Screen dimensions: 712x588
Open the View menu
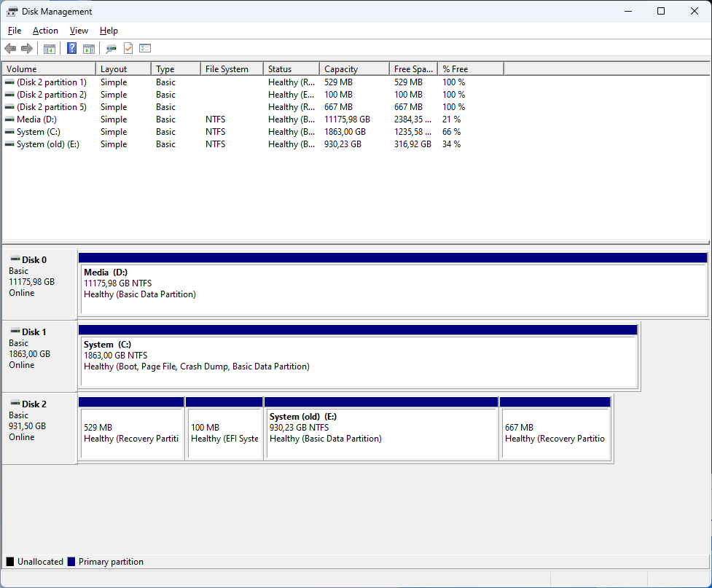pos(79,31)
